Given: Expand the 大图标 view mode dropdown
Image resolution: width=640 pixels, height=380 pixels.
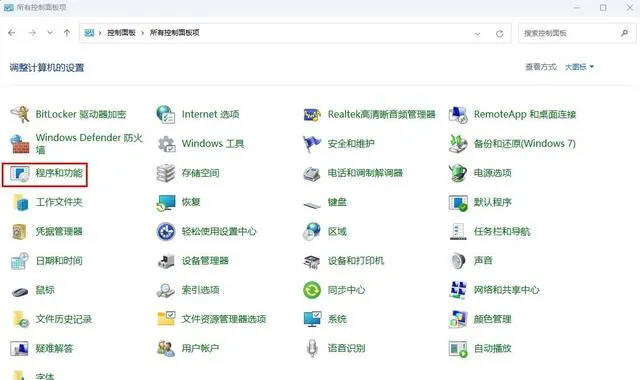Looking at the screenshot, I should coord(579,67).
